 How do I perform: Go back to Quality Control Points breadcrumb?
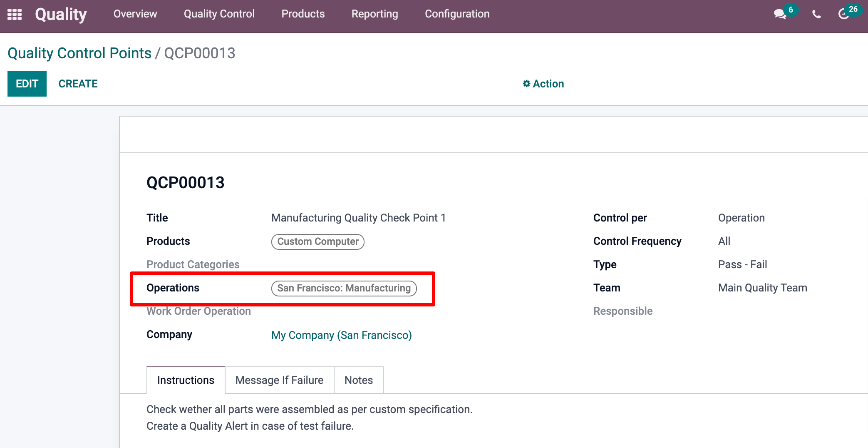pos(79,53)
